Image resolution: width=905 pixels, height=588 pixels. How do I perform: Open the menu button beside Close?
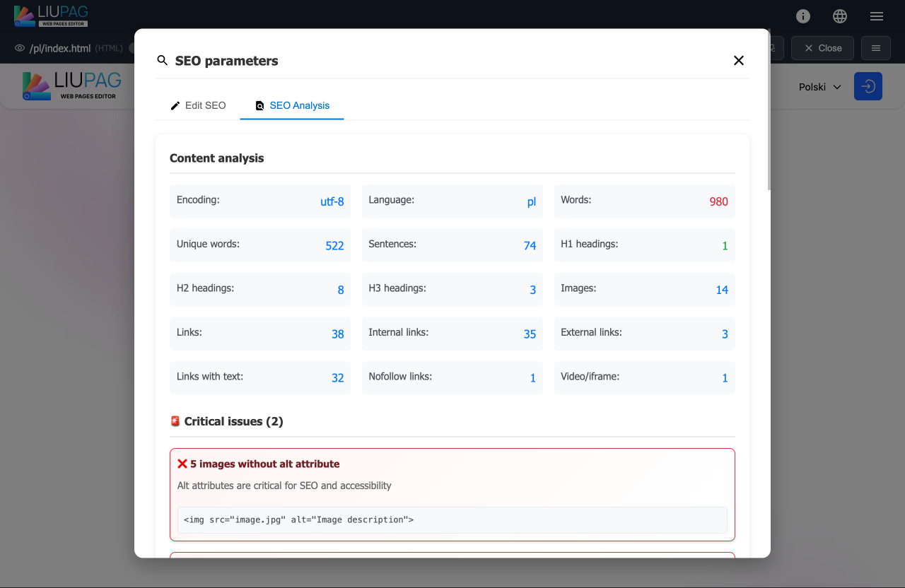[876, 48]
